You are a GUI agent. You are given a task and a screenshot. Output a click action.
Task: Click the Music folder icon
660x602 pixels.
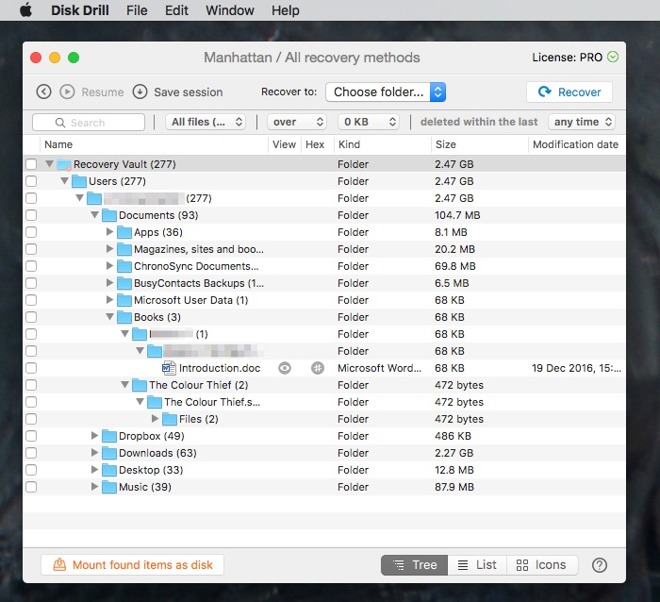pyautogui.click(x=109, y=487)
